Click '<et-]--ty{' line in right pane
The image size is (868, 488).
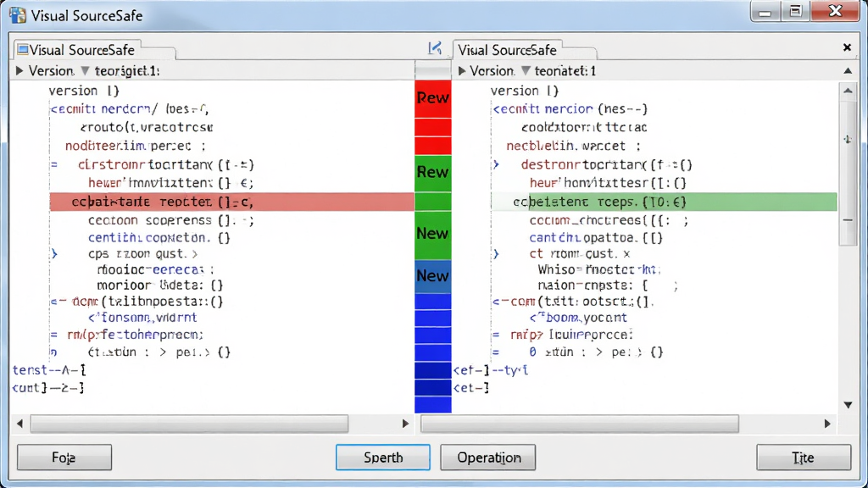click(491, 370)
